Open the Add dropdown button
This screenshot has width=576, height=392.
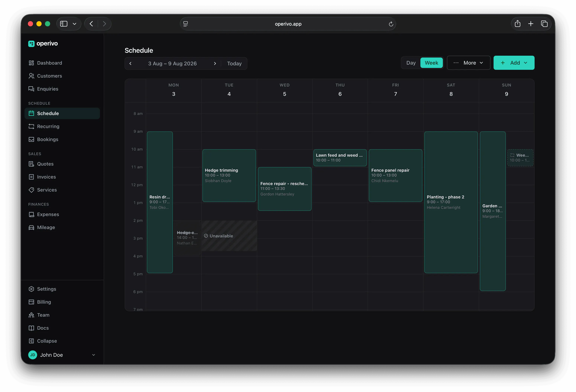[x=514, y=63]
